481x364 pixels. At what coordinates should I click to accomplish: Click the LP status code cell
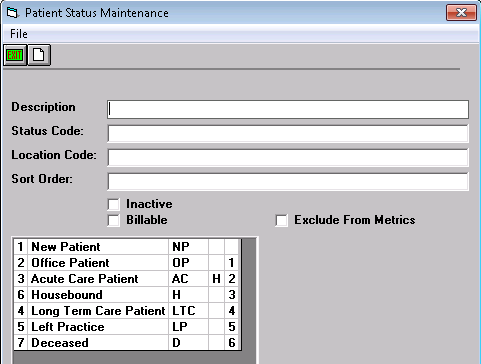coord(189,327)
